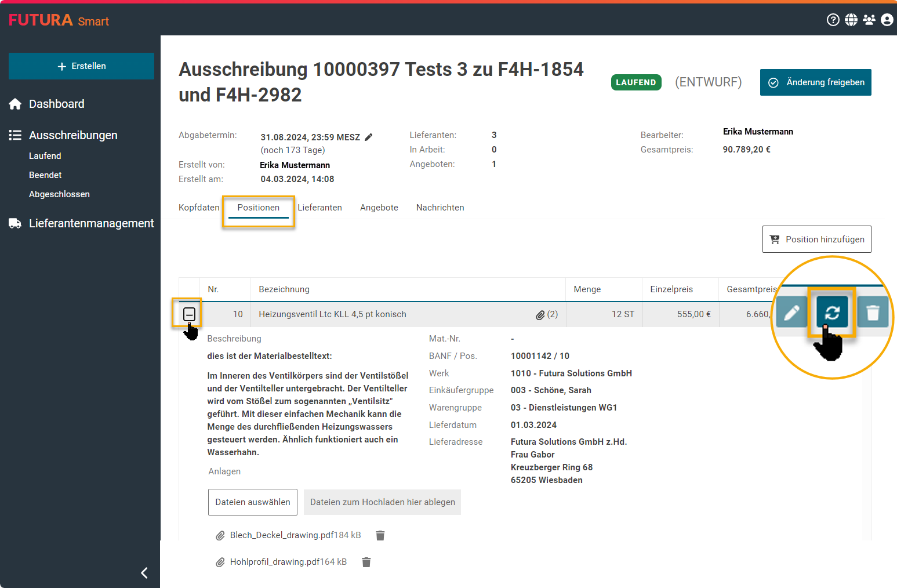Open the Angebote tab
This screenshot has width=897, height=588.
(x=379, y=208)
